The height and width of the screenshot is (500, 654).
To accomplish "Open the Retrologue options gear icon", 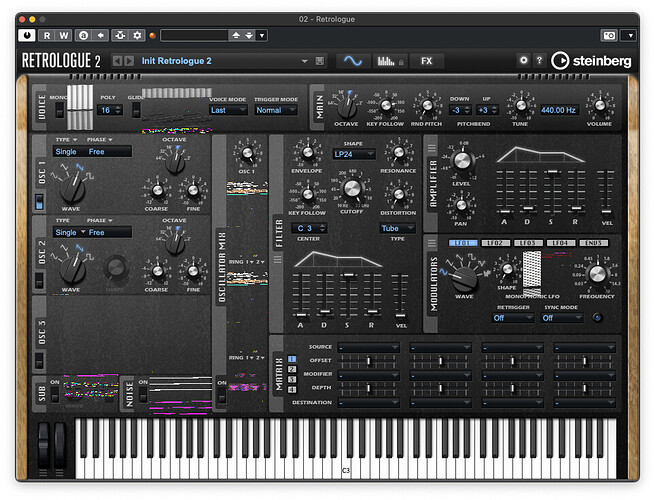I will [x=523, y=60].
